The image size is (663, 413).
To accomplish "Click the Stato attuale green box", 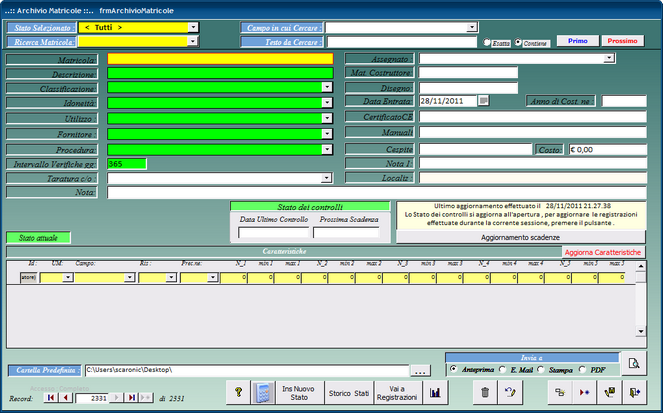I will [x=38, y=238].
